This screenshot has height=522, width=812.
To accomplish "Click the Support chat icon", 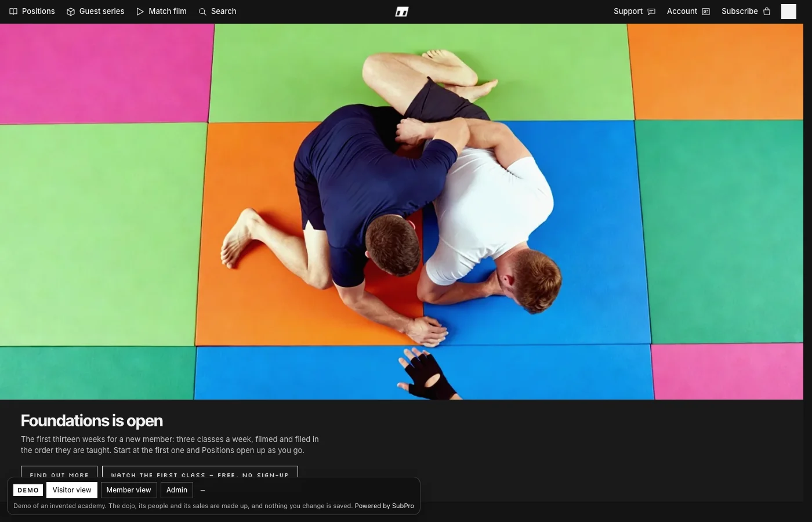I will [x=651, y=12].
